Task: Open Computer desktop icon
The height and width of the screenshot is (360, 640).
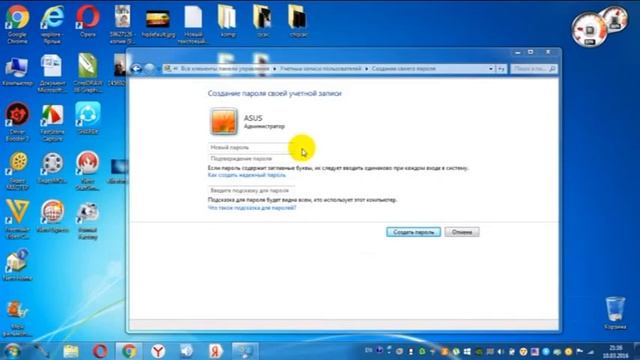Action: (17, 71)
